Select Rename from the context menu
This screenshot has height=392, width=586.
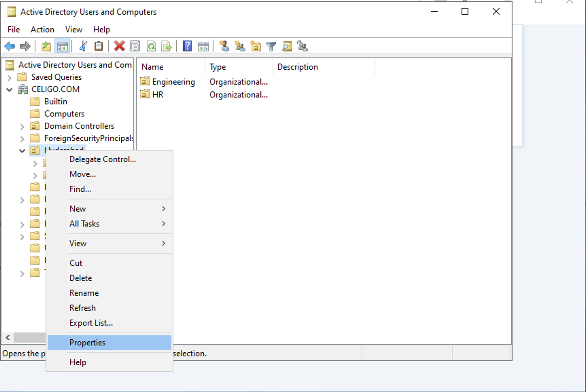pyautogui.click(x=109, y=293)
